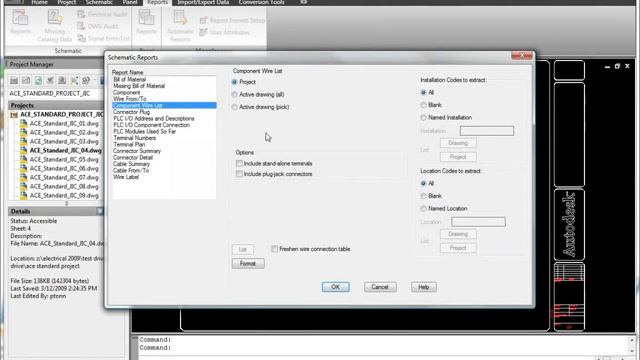Open the Import/Export Data tab
The height and width of the screenshot is (360, 640).
(203, 2)
